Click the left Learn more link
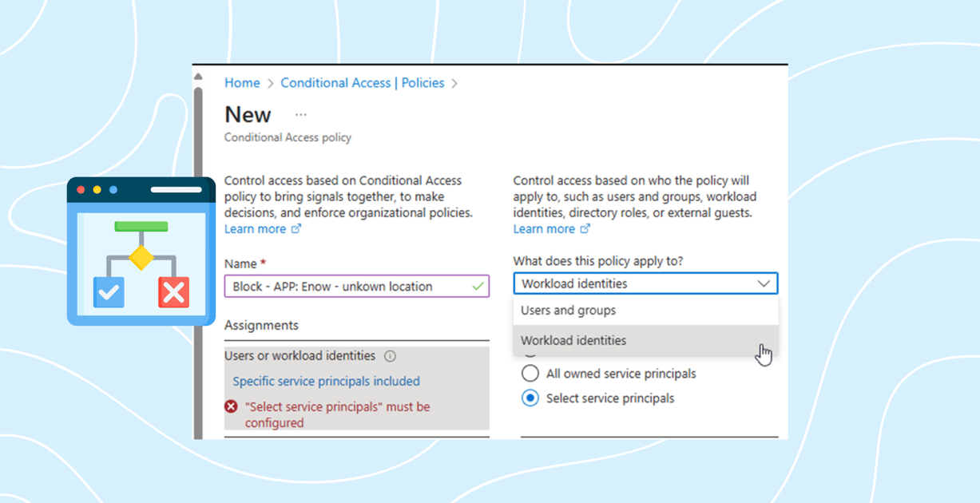Screen dimensions: 980x503 [x=254, y=228]
